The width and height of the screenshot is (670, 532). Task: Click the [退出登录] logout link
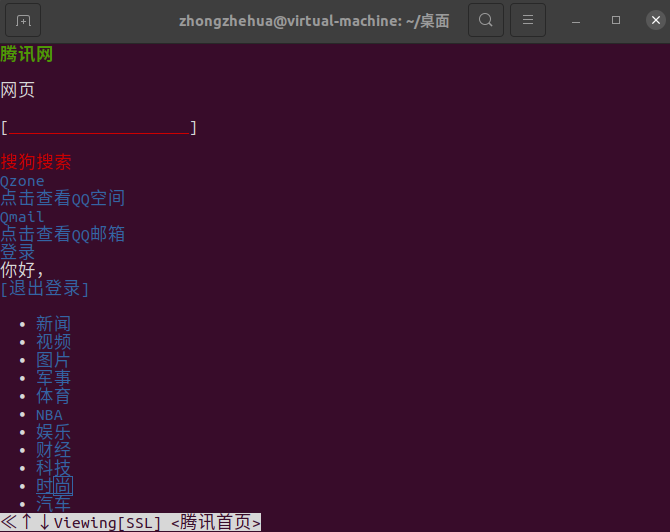[x=44, y=288]
